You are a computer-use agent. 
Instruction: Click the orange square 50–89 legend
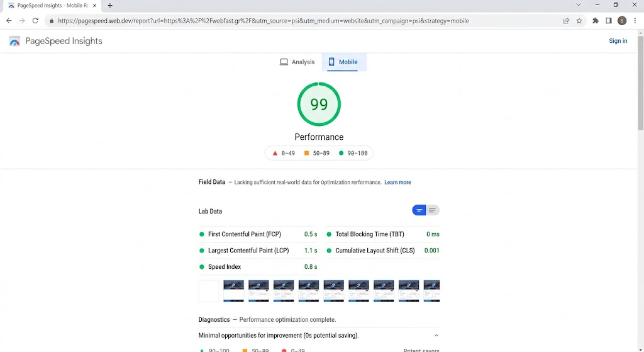tap(317, 153)
